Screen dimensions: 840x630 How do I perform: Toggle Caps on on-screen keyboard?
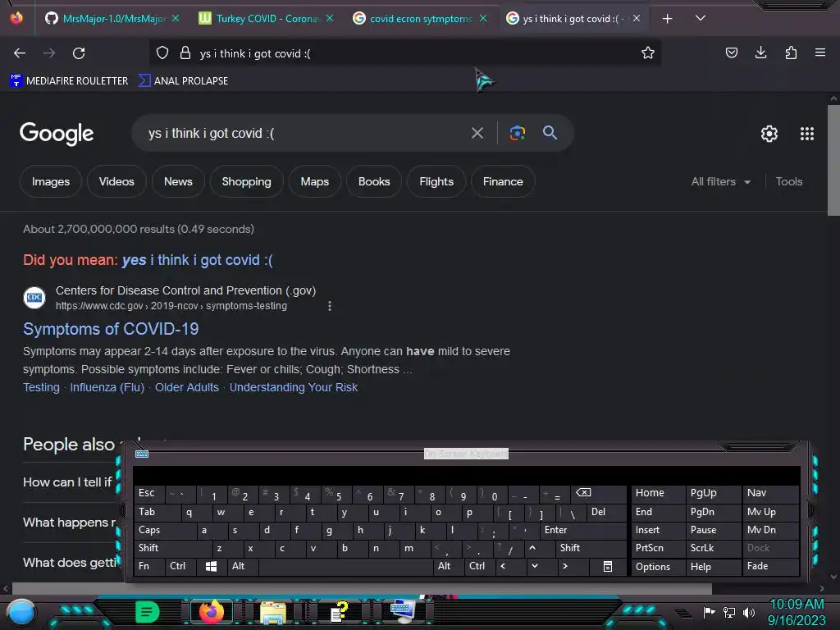166,530
